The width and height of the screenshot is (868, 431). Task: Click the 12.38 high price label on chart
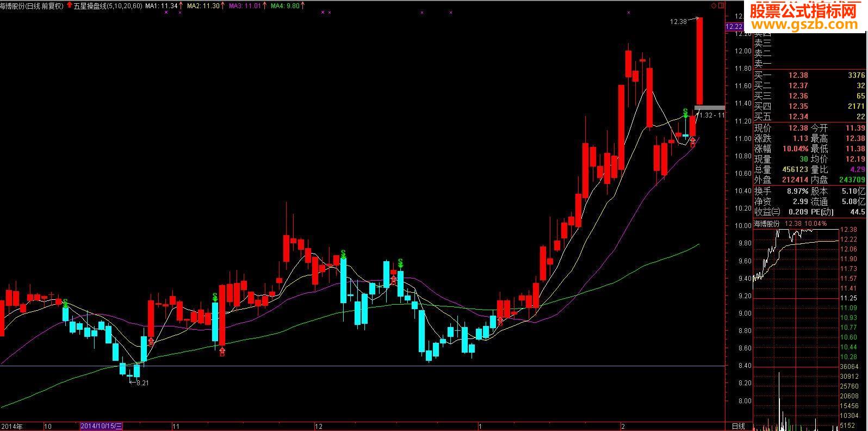pyautogui.click(x=678, y=21)
